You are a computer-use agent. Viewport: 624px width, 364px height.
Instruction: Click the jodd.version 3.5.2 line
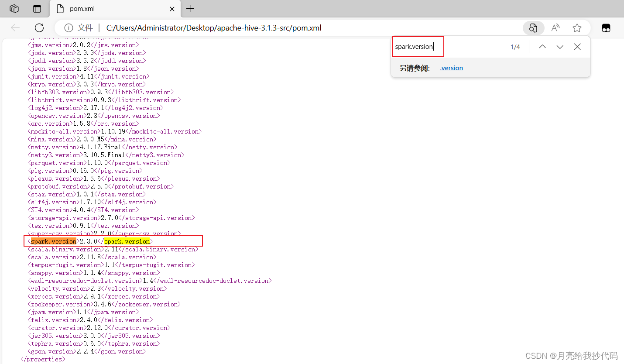87,61
